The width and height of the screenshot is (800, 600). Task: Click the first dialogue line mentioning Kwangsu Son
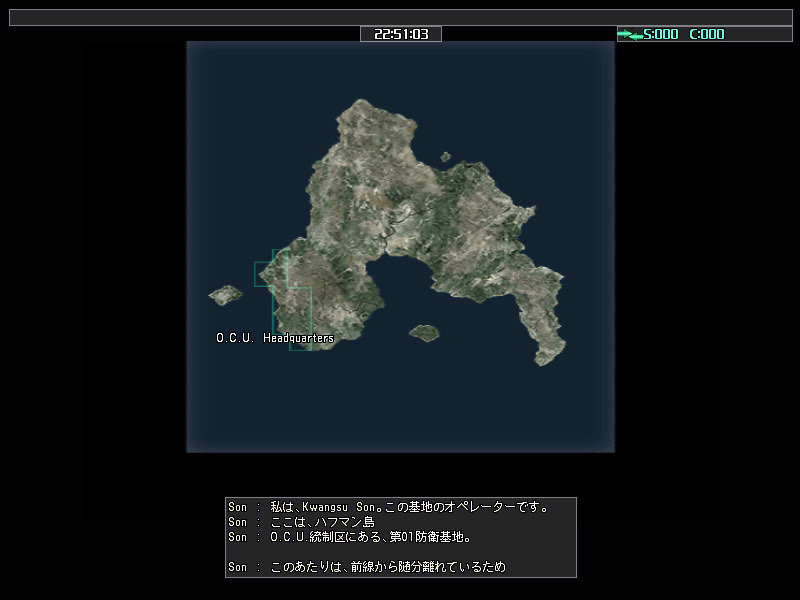pos(400,507)
